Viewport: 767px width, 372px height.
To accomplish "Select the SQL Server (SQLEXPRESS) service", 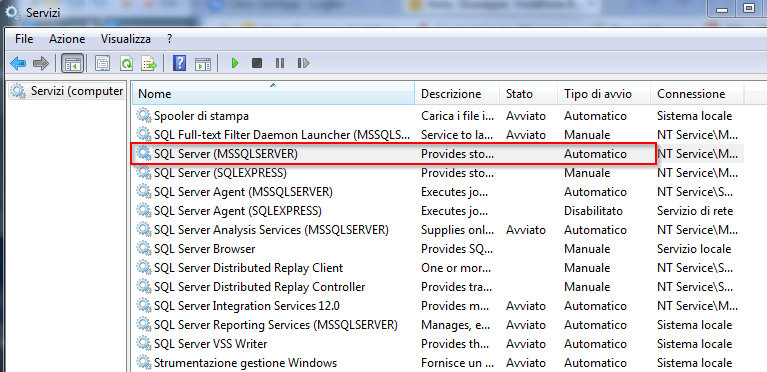I will click(438, 173).
